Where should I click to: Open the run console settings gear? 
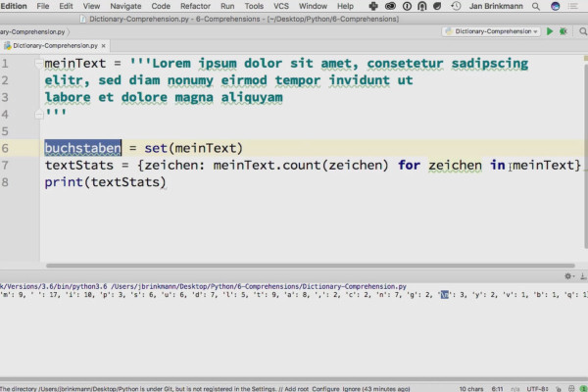click(568, 276)
